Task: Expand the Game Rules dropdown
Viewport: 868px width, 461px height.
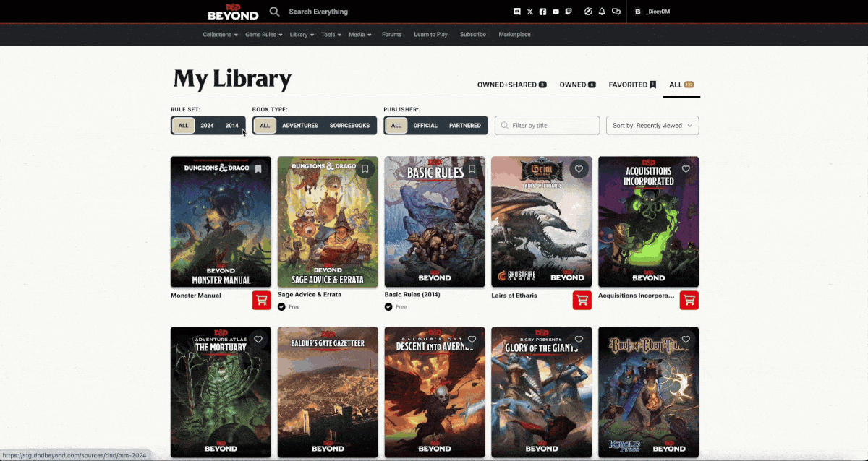Action: 263,35
